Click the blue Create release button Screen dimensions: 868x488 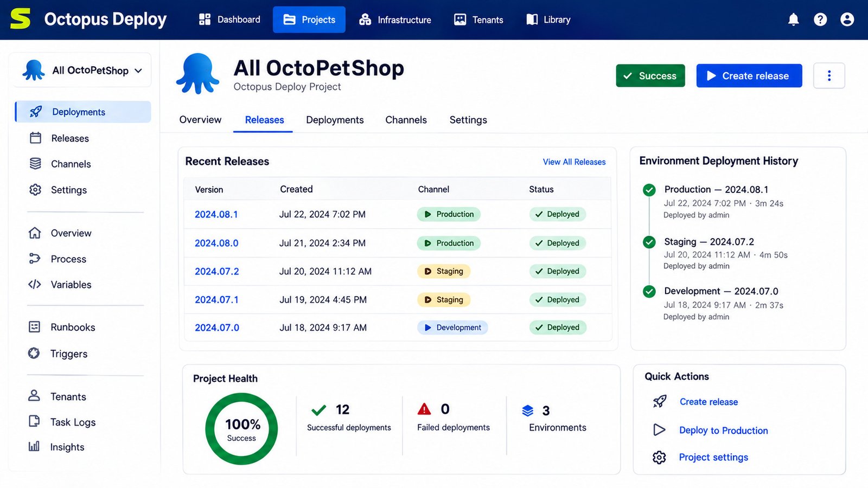tap(749, 75)
